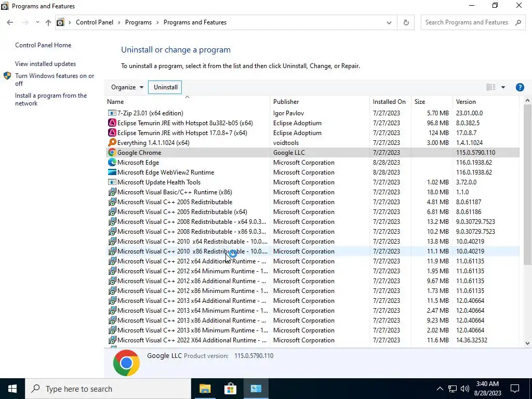The image size is (532, 399).
Task: Click the Type here to search box
Action: tap(108, 389)
